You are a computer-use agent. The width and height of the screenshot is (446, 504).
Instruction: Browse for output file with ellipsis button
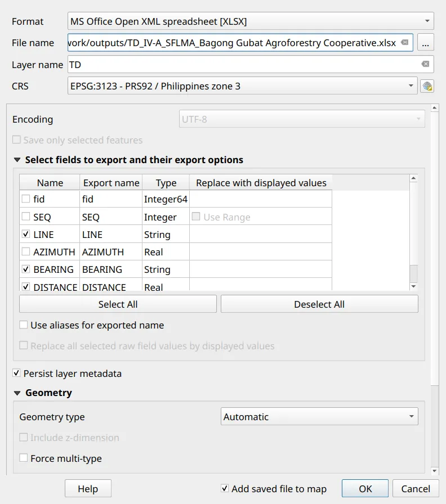(425, 42)
